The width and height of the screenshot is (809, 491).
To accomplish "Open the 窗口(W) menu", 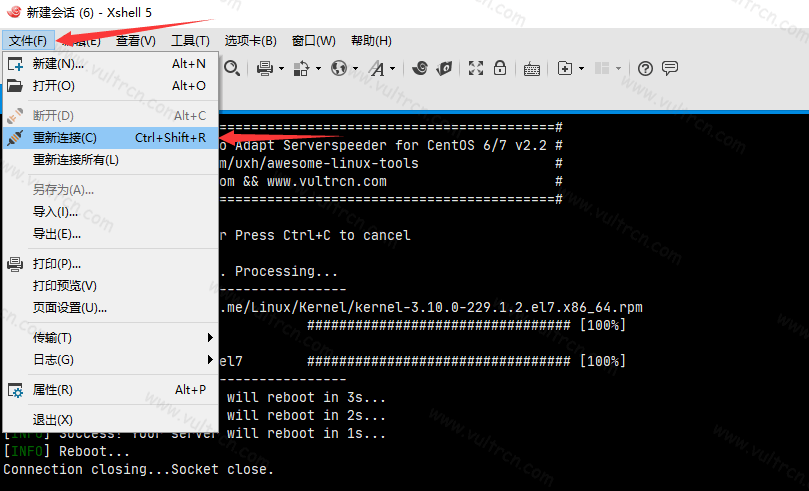I will pos(314,41).
